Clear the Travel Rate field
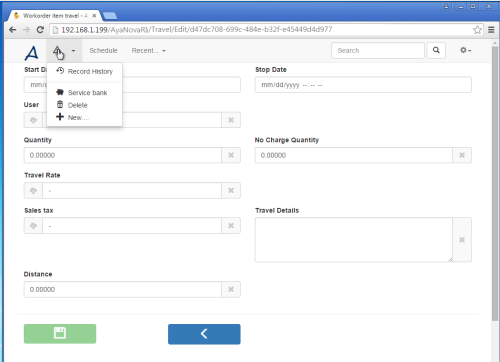The height and width of the screenshot is (362, 500). 231,191
